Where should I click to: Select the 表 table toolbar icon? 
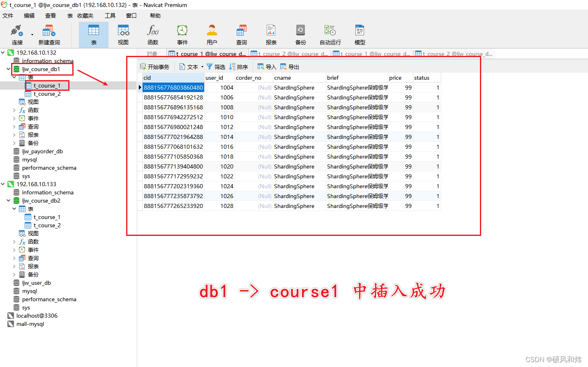[94, 35]
